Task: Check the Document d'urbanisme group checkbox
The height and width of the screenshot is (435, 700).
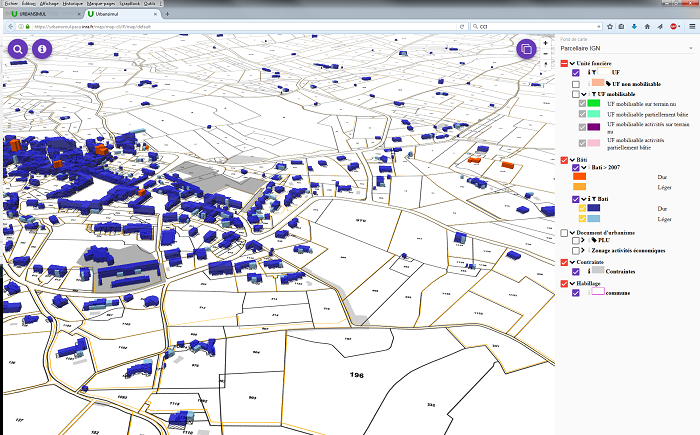Action: tap(564, 232)
